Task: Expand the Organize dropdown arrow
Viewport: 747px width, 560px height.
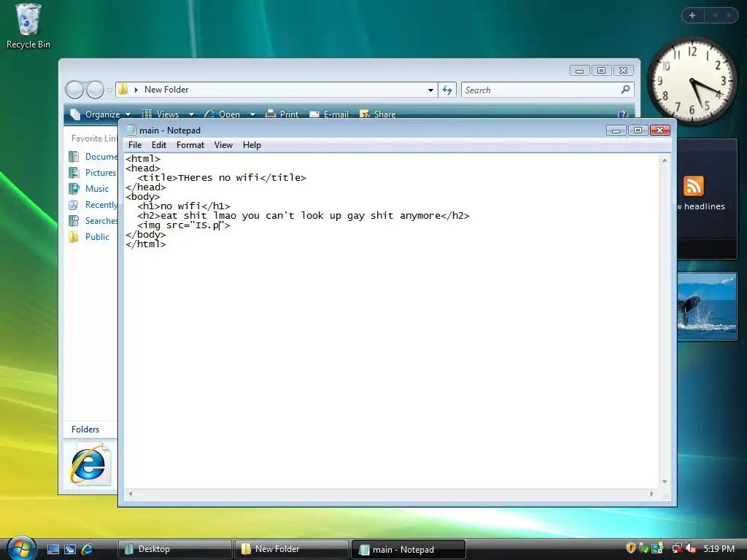Action: (x=128, y=114)
